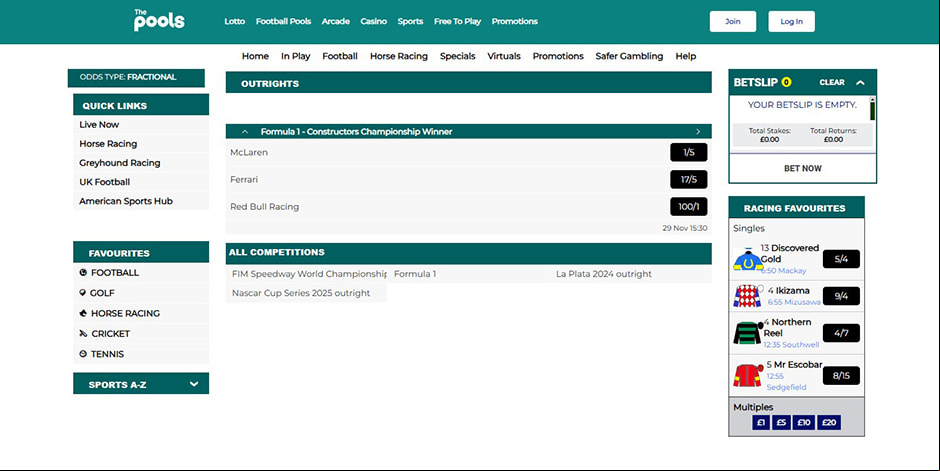Click Discovered Gold jockey silks icon

(748, 259)
